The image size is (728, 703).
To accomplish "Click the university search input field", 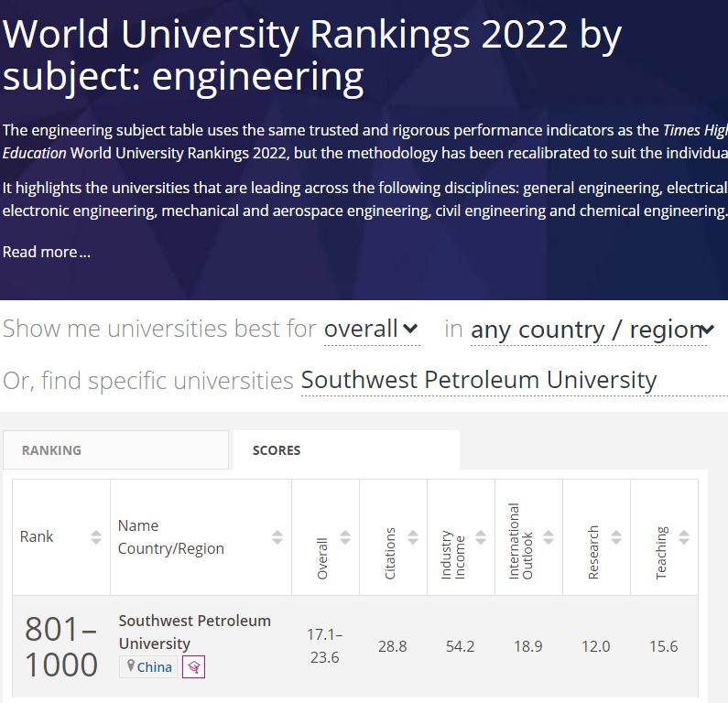I will tap(513, 380).
